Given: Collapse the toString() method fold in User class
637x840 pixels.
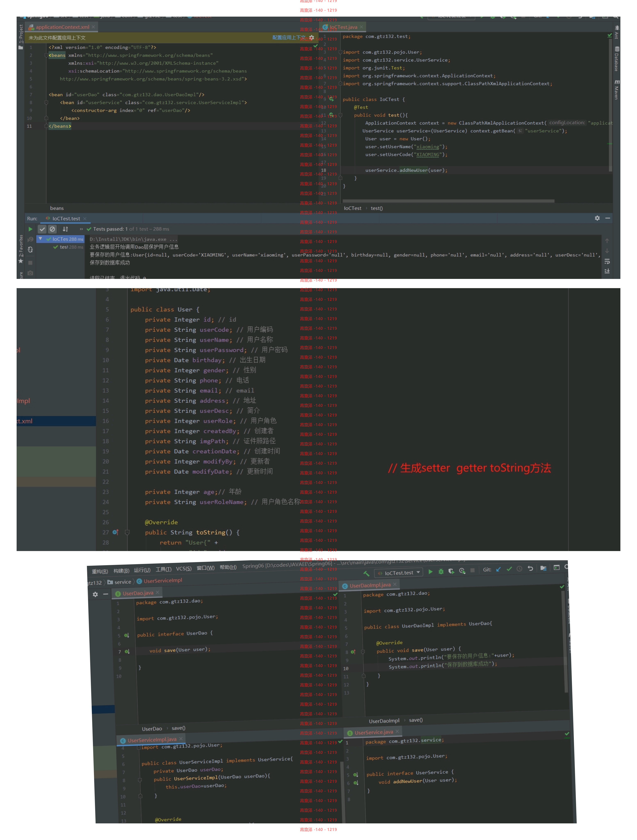Looking at the screenshot, I should (127, 532).
